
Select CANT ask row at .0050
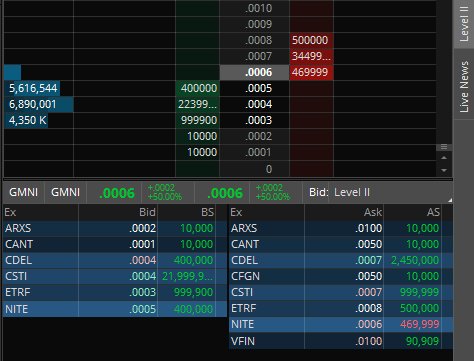(x=341, y=244)
